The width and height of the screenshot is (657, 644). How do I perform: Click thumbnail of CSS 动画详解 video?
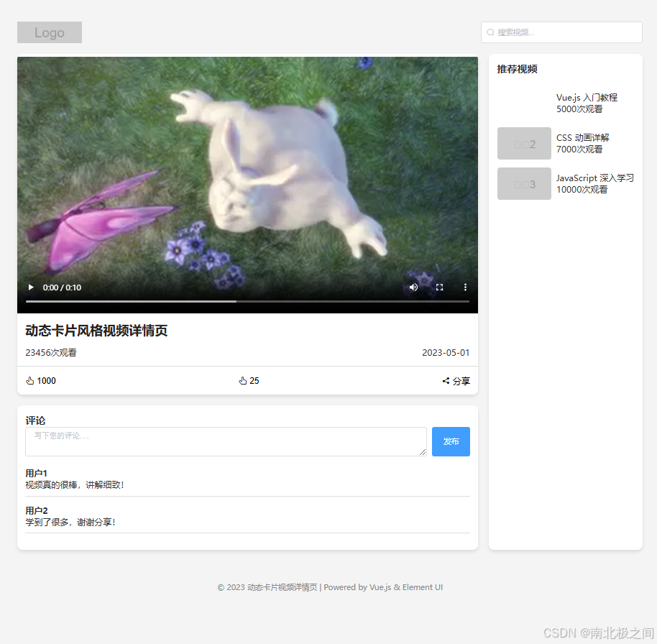pos(524,143)
